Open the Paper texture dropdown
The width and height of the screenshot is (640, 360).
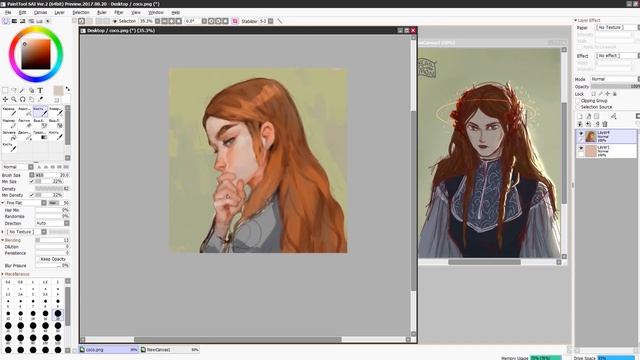(617, 27)
